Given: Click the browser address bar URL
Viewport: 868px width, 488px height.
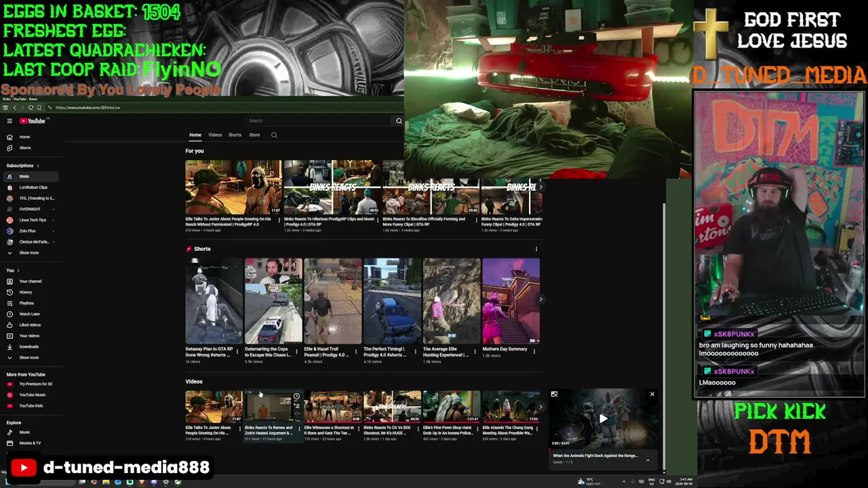Looking at the screenshot, I should coord(88,108).
